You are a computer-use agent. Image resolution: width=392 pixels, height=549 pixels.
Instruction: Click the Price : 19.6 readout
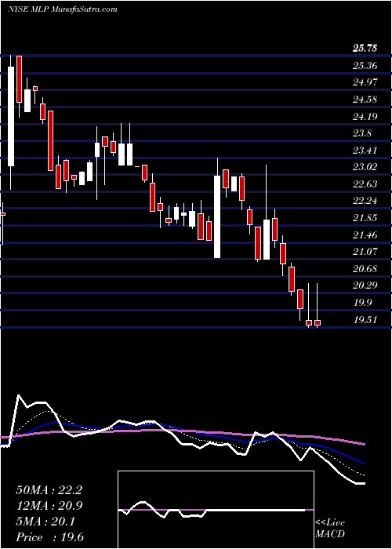click(x=49, y=537)
